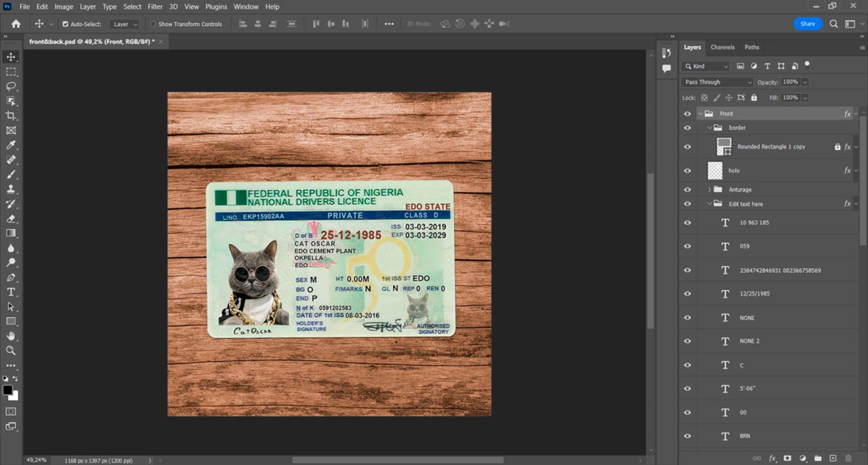Screen dimensions: 868x465
Task: Select the Move tool
Action: pyautogui.click(x=11, y=57)
